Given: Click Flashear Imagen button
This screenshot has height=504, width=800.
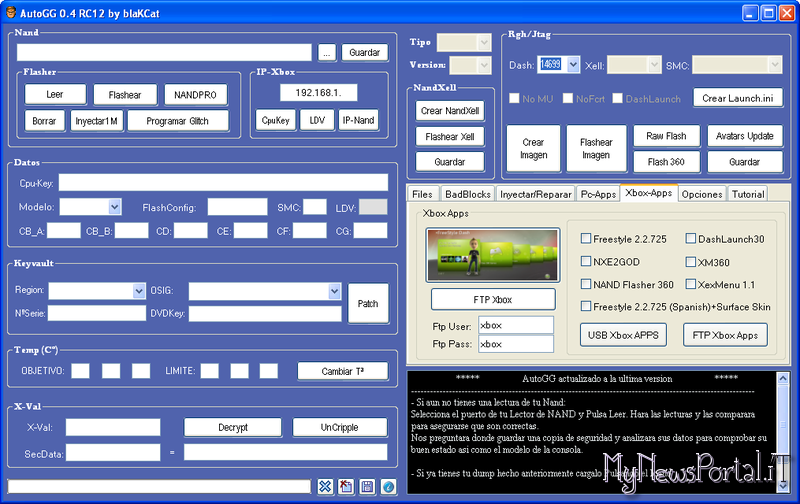Looking at the screenshot, I should pyautogui.click(x=596, y=148).
